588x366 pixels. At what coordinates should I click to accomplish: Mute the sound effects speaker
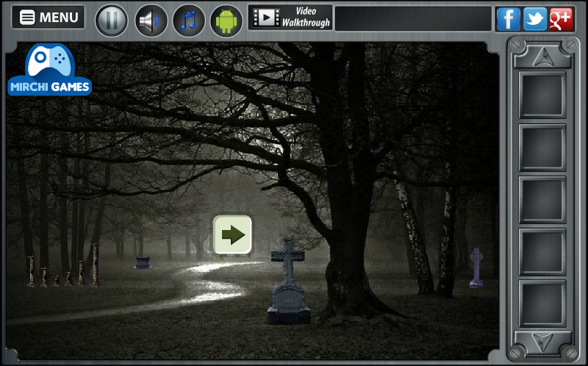151,20
